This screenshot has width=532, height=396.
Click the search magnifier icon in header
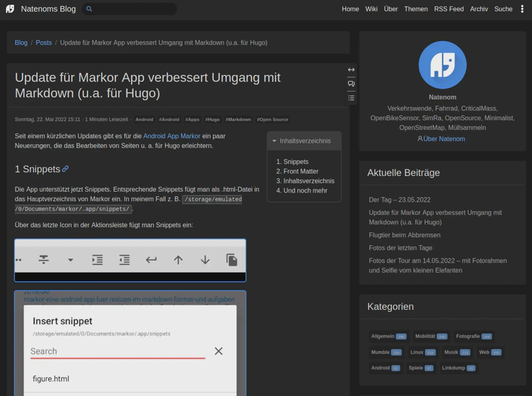[89, 9]
